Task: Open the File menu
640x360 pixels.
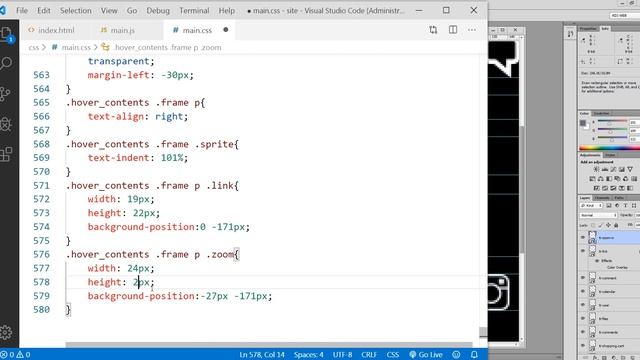Action: [22, 11]
